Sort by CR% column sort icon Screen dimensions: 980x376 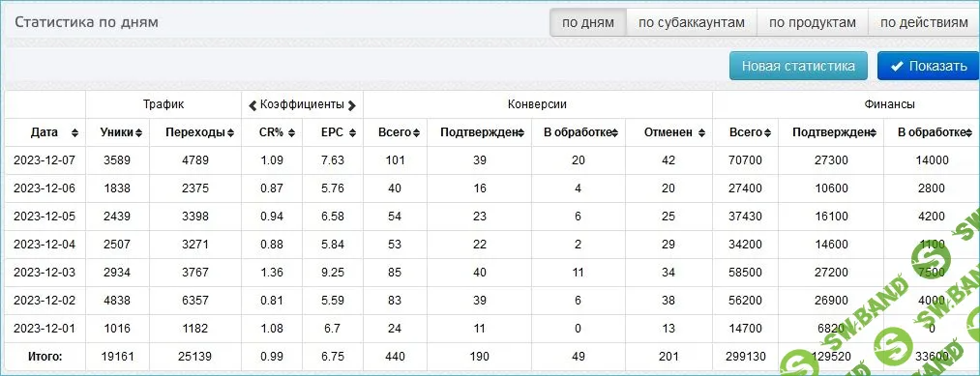(291, 133)
